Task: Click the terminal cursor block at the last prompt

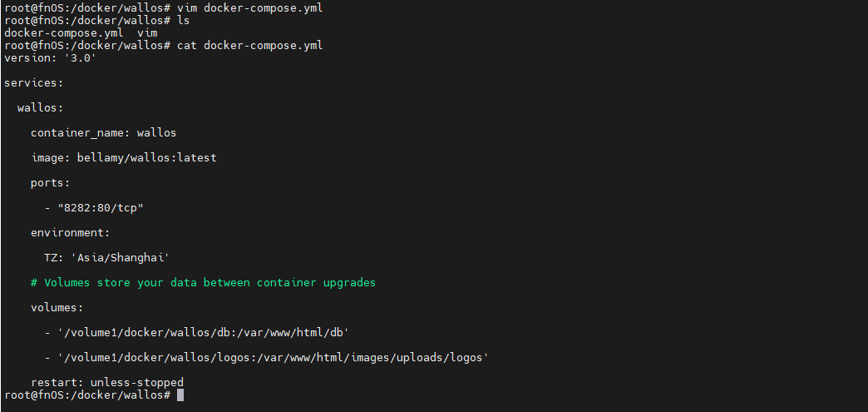Action: tap(180, 395)
